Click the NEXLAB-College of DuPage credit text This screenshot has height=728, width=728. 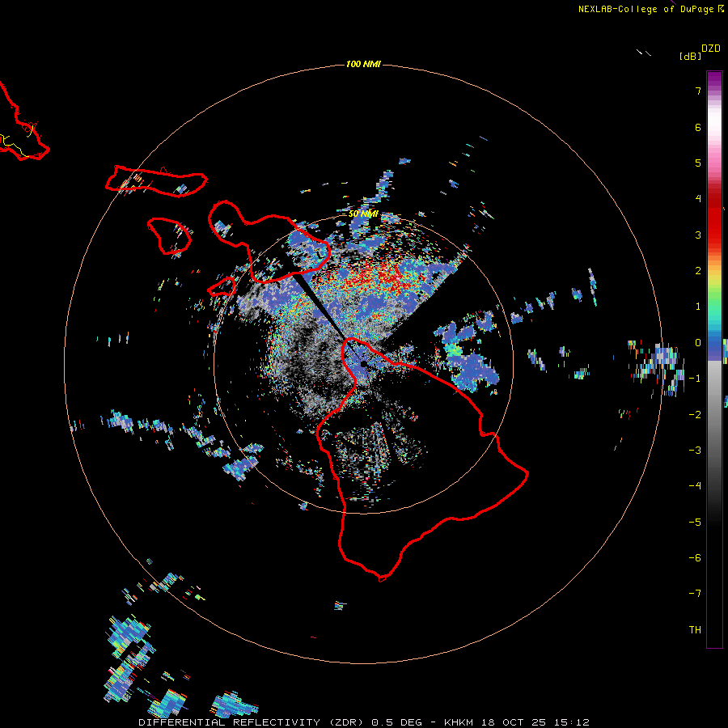[x=645, y=9]
